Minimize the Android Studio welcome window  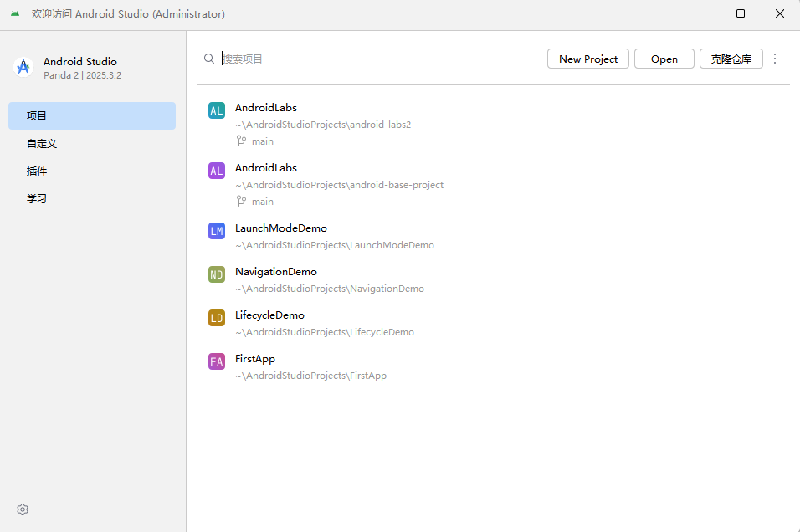[x=701, y=13]
